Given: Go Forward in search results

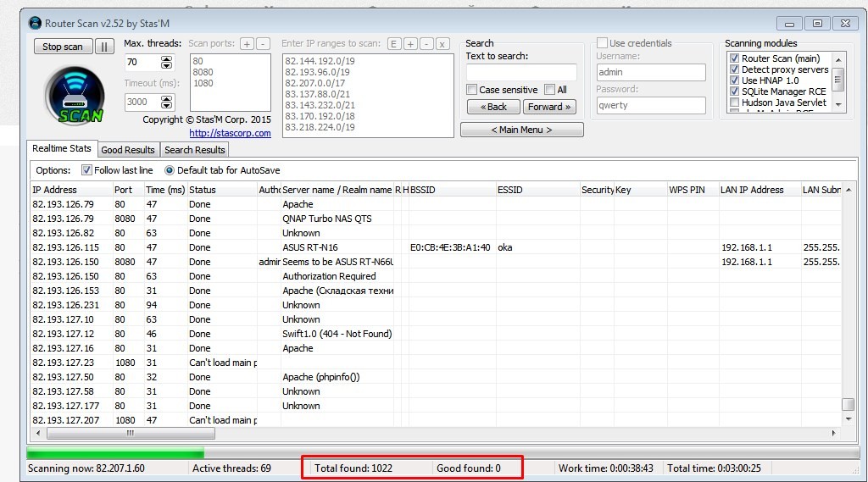Looking at the screenshot, I should 549,107.
